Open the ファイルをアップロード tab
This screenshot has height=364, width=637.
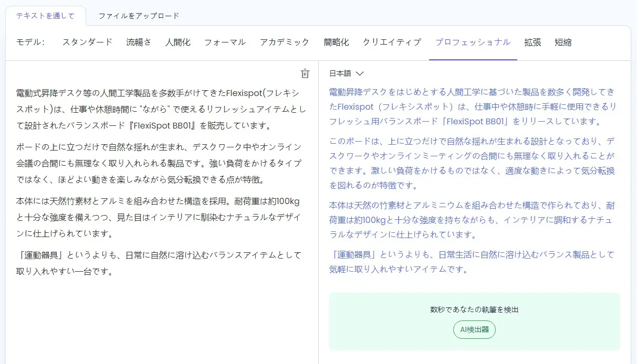(x=139, y=16)
